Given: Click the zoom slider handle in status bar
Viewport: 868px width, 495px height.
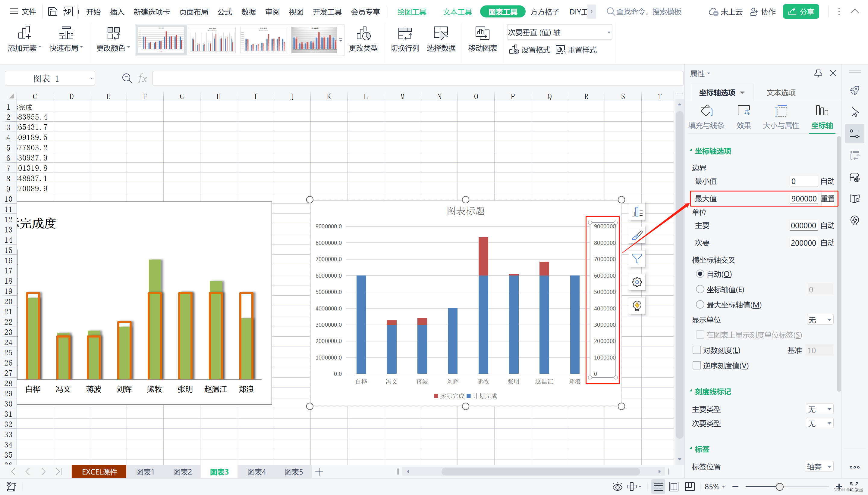Looking at the screenshot, I should [779, 487].
